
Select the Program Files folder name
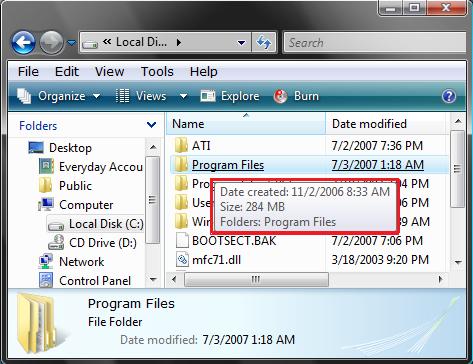[x=228, y=165]
